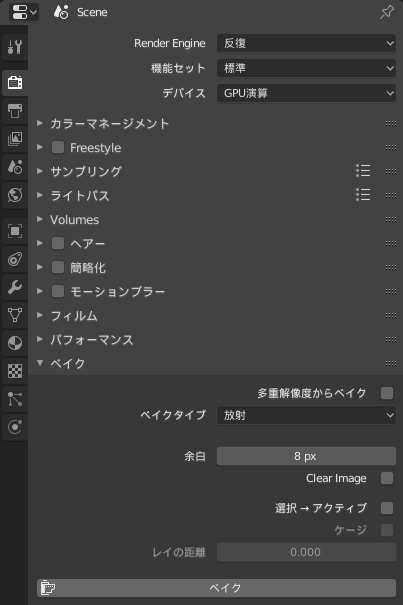403x605 pixels.
Task: Open the ベイクタイプ dropdown
Action: click(306, 415)
